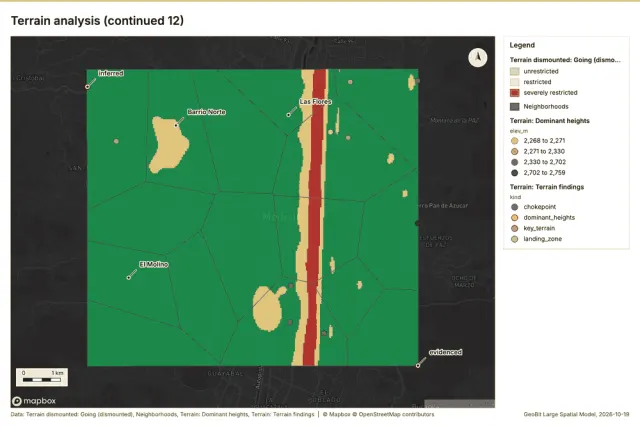The width and height of the screenshot is (640, 427).
Task: Click the Montaña de la PAZ label
Action: pyautogui.click(x=455, y=120)
